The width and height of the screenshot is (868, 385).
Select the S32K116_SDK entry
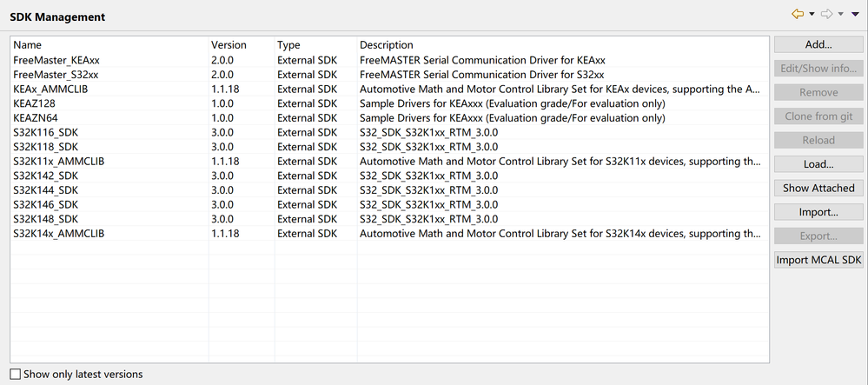pos(46,132)
